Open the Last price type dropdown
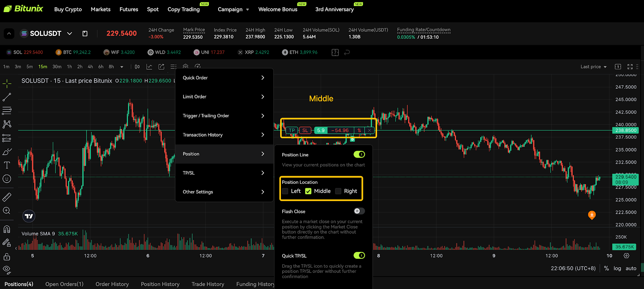Viewport: 644px width, 289px height. 593,67
